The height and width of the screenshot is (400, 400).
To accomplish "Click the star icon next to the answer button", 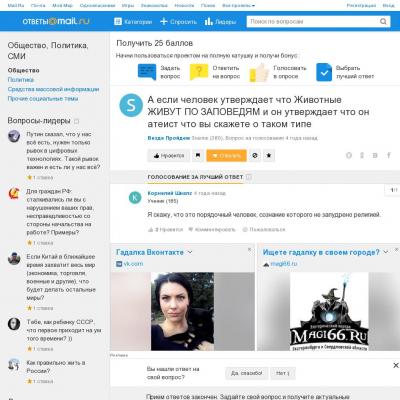I will pyautogui.click(x=269, y=156).
